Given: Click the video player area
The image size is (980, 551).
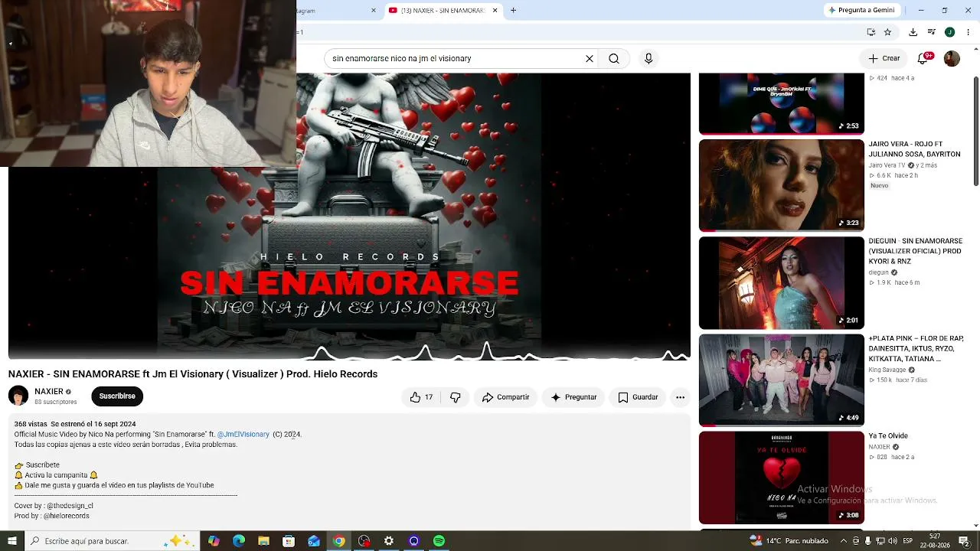Looking at the screenshot, I should pyautogui.click(x=349, y=216).
